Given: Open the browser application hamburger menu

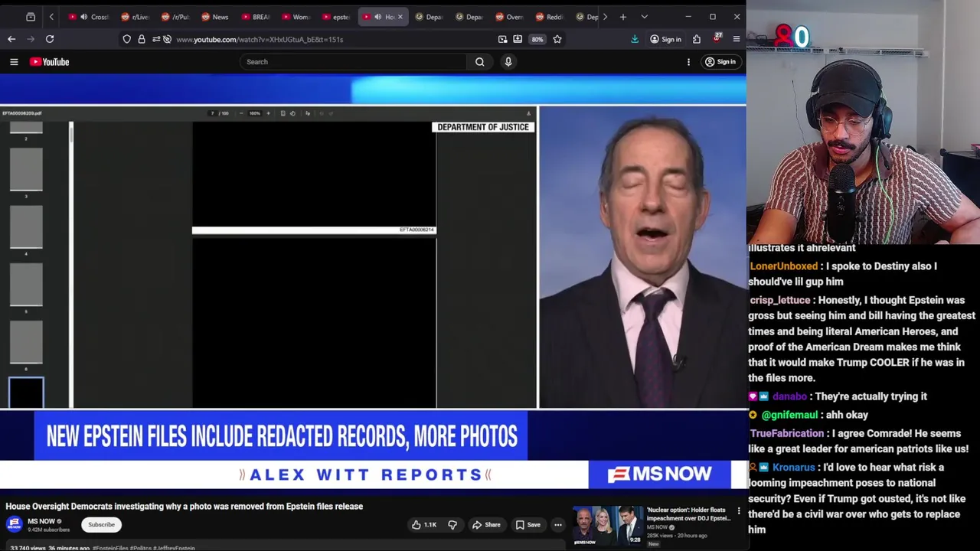Looking at the screenshot, I should [737, 39].
